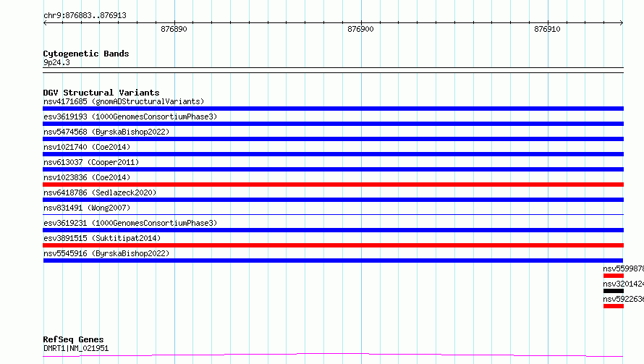Click the blue bar under nsv5474568
The width and height of the screenshot is (644, 364).
point(333,139)
